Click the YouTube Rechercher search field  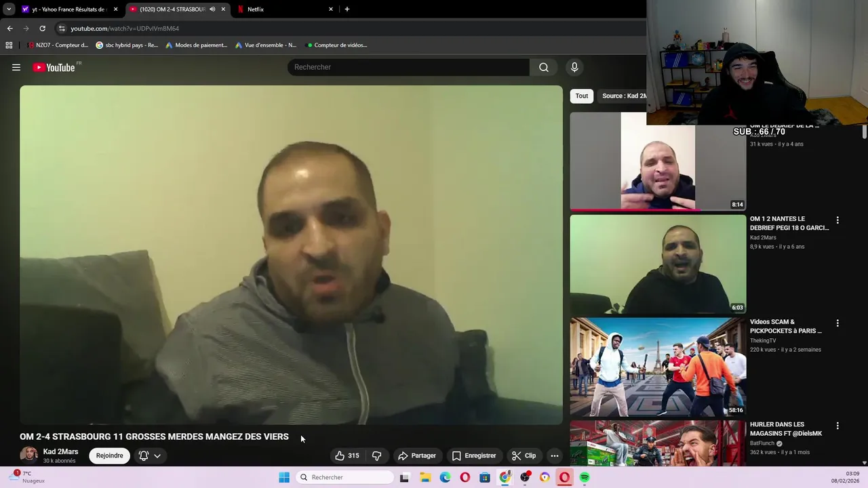point(408,67)
